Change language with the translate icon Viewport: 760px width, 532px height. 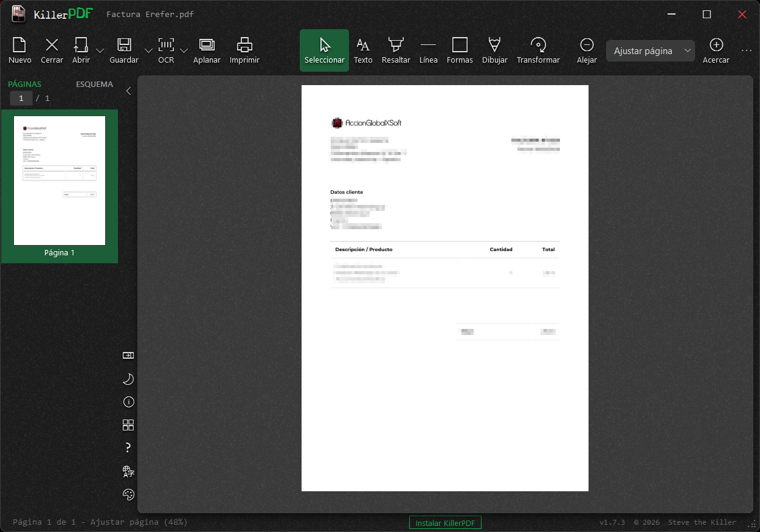tap(128, 471)
